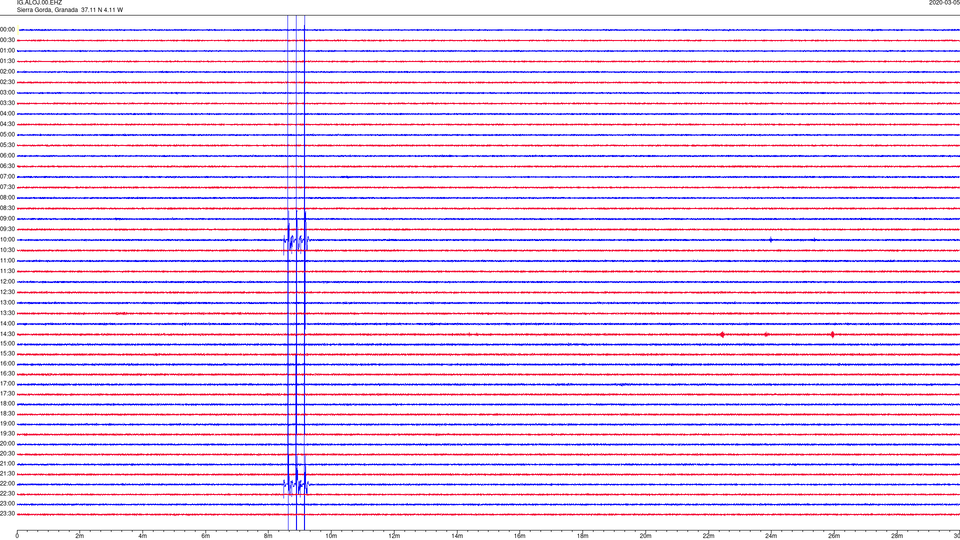Viewport: 960px width, 540px height.
Task: Select the 03:00 trace time label
Action: coord(7,93)
